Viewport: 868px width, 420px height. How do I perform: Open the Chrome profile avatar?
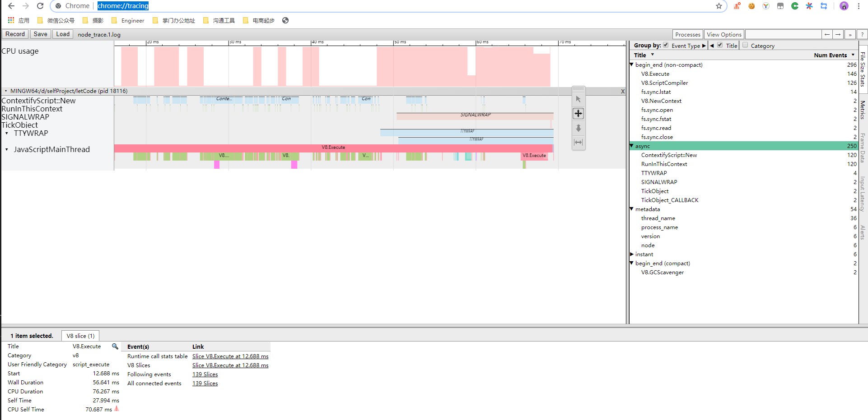[844, 6]
